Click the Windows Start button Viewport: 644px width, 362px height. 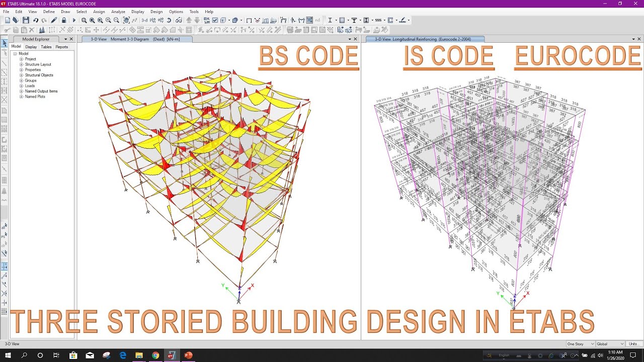pos(8,355)
